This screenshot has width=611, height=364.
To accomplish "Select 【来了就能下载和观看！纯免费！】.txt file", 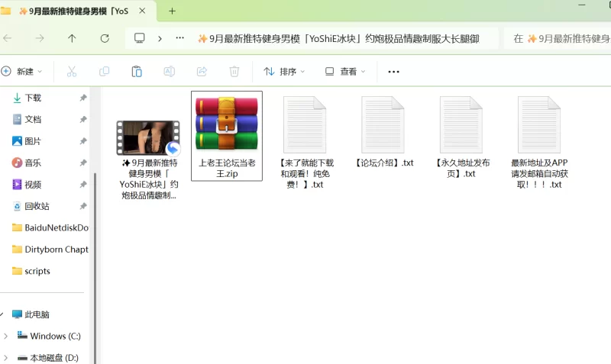I will click(x=305, y=142).
